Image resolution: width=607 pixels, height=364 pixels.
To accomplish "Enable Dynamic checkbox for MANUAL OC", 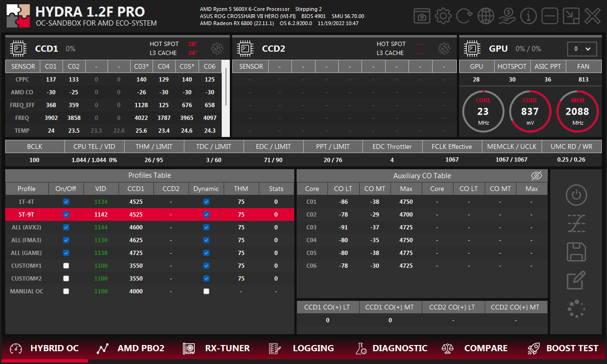I will click(x=206, y=291).
